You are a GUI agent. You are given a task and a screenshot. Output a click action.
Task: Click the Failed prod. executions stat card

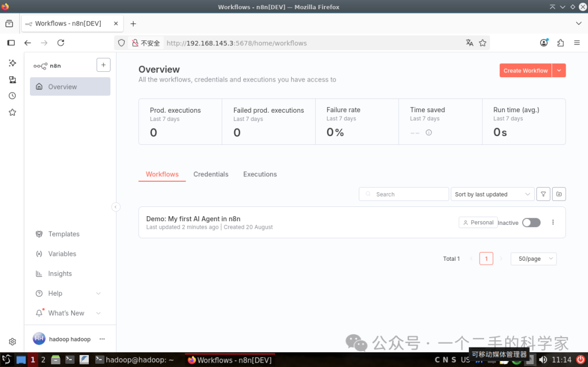point(269,122)
